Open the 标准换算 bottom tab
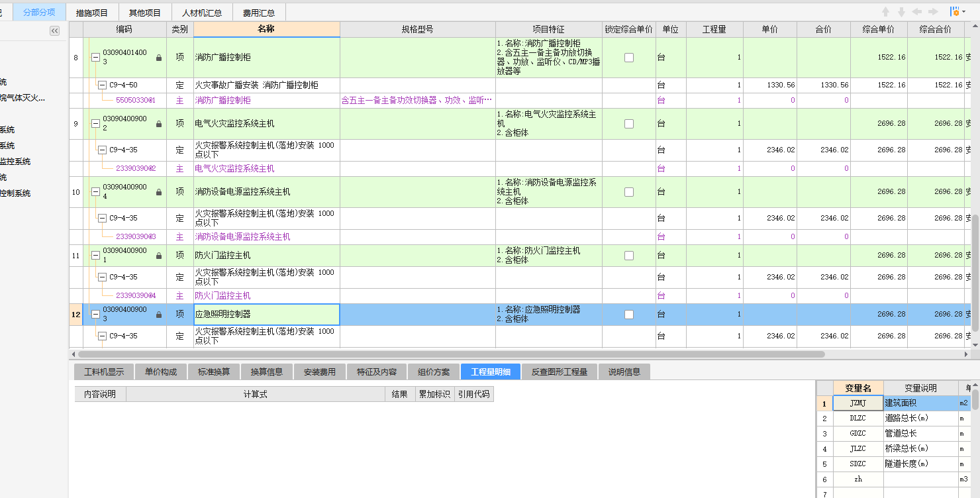This screenshot has height=498, width=980. pyautogui.click(x=214, y=372)
